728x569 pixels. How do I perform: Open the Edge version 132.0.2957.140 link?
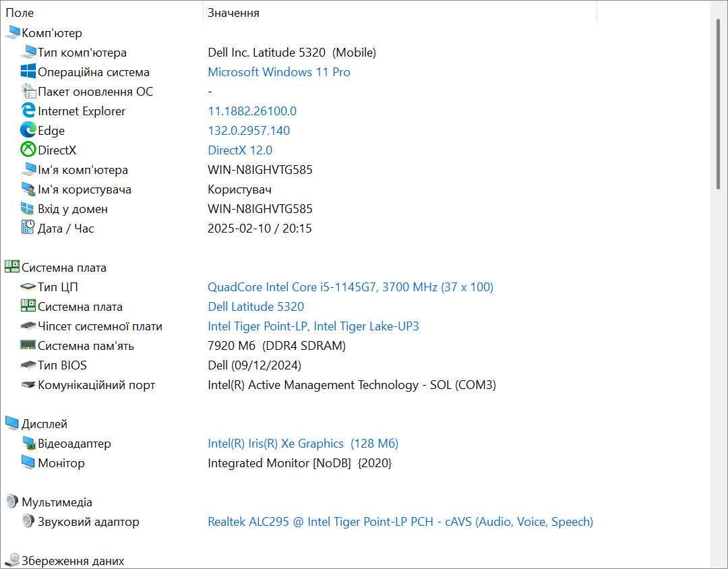tap(249, 131)
